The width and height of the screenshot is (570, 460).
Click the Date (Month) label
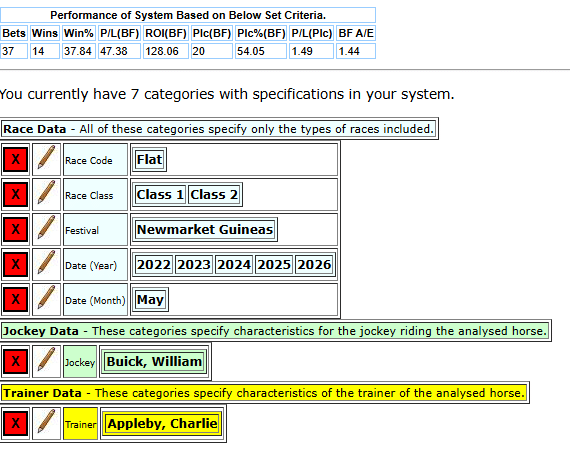pos(96,300)
